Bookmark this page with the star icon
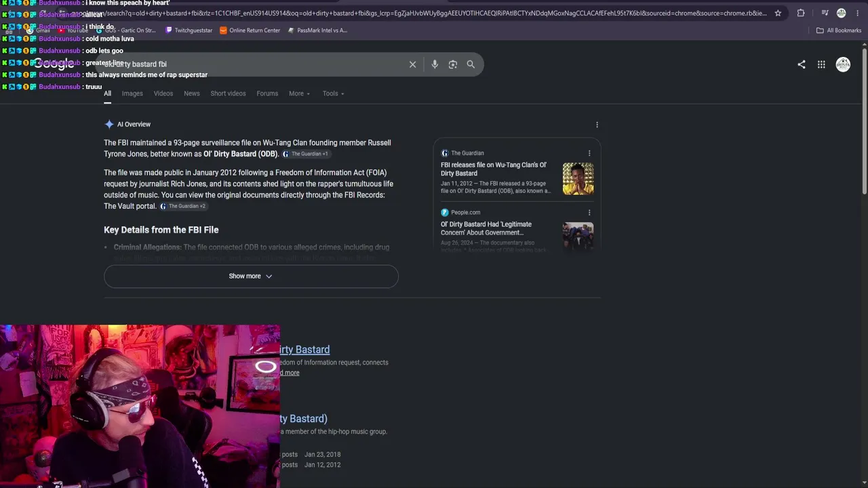 [x=778, y=13]
